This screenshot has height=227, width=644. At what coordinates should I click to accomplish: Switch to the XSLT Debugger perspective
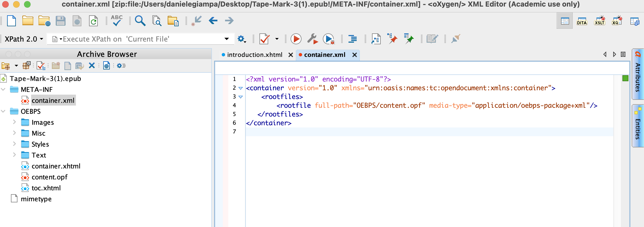tap(600, 21)
